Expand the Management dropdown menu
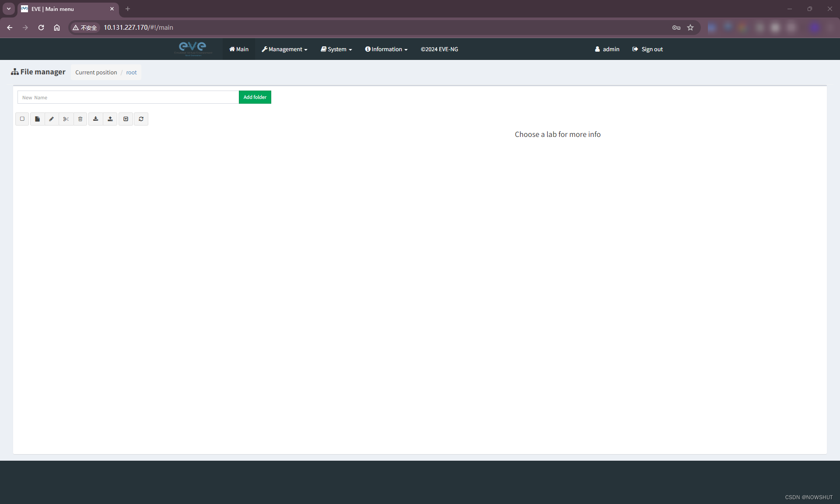840x504 pixels. tap(284, 49)
